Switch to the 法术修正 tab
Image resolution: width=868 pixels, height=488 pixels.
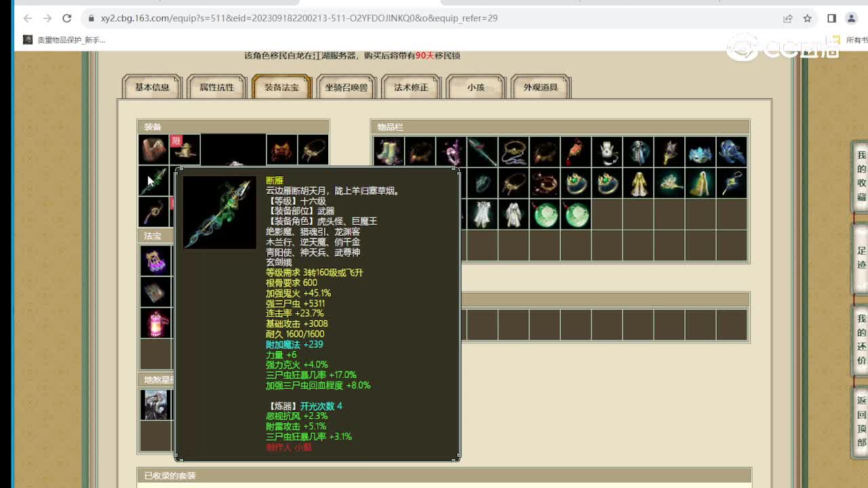411,87
